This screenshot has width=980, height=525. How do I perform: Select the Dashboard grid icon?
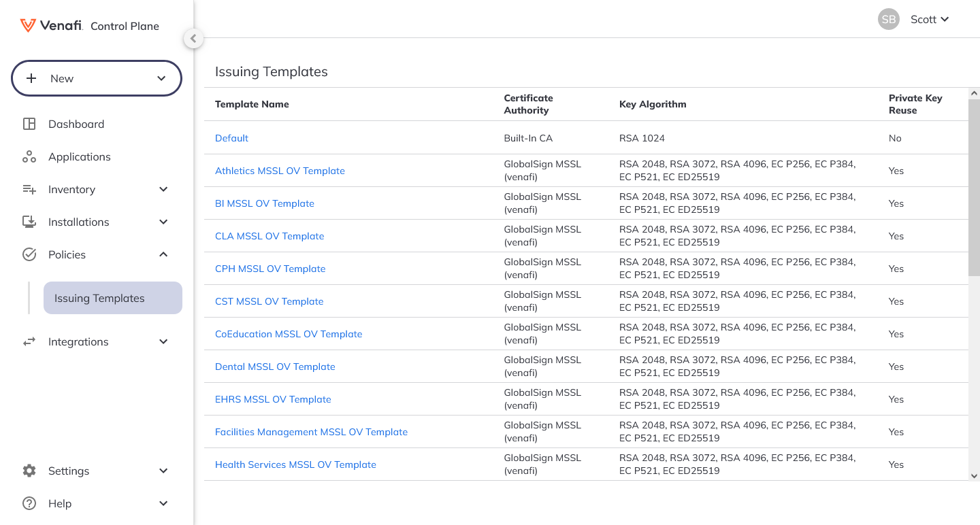(29, 124)
